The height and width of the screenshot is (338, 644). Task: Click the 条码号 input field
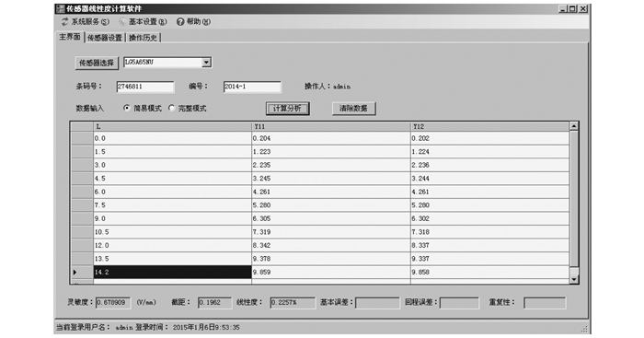click(x=145, y=87)
